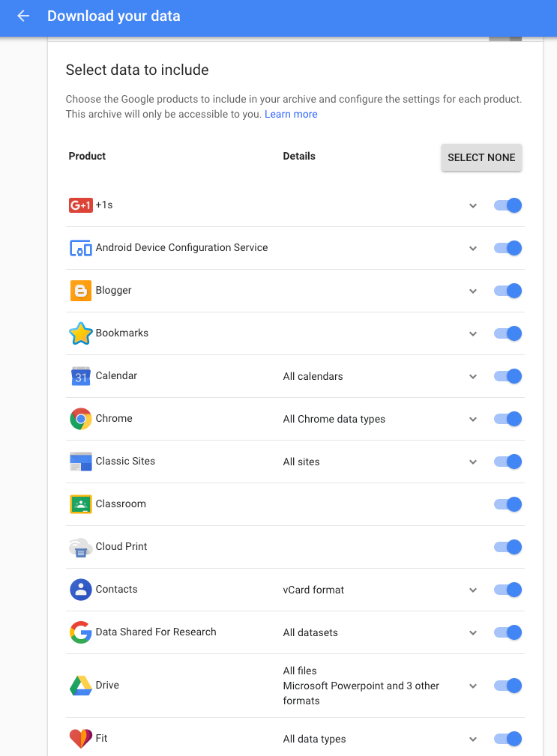Expand Android Device Configuration Service details
The image size is (557, 756).
pyautogui.click(x=473, y=249)
